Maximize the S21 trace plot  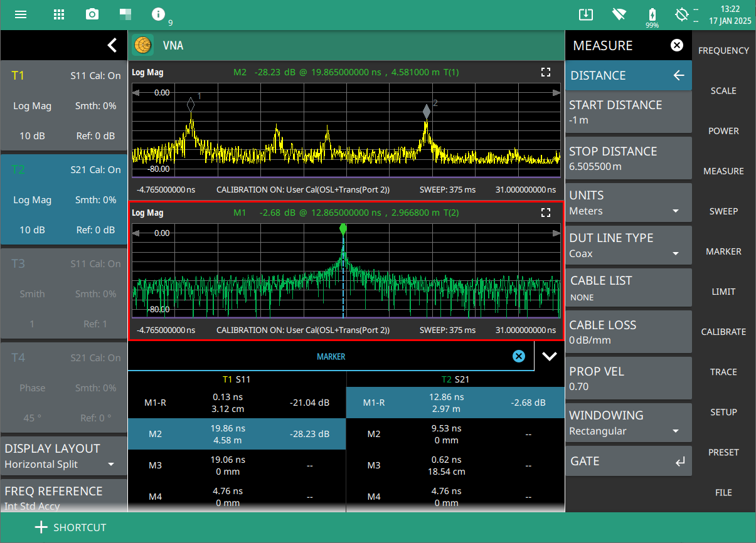click(546, 213)
